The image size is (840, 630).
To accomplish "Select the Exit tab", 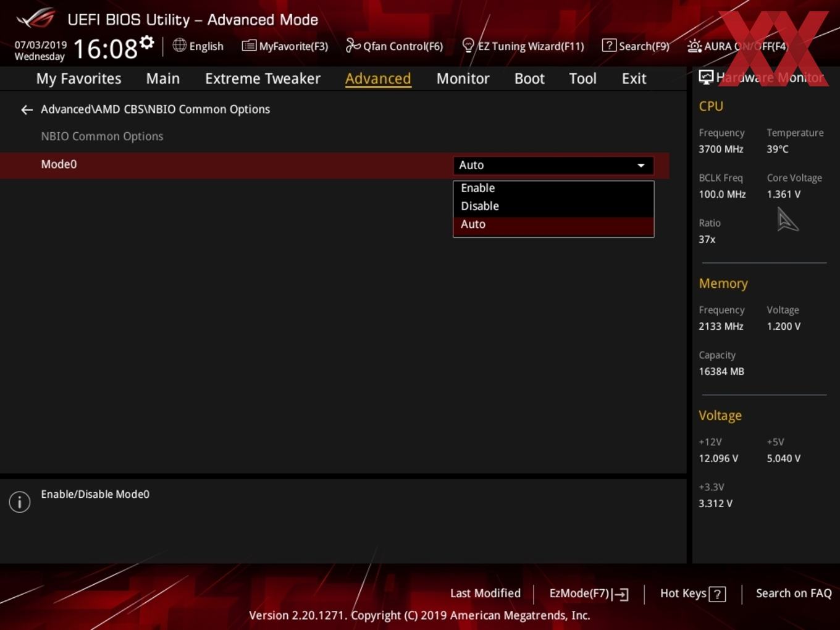I will point(634,78).
